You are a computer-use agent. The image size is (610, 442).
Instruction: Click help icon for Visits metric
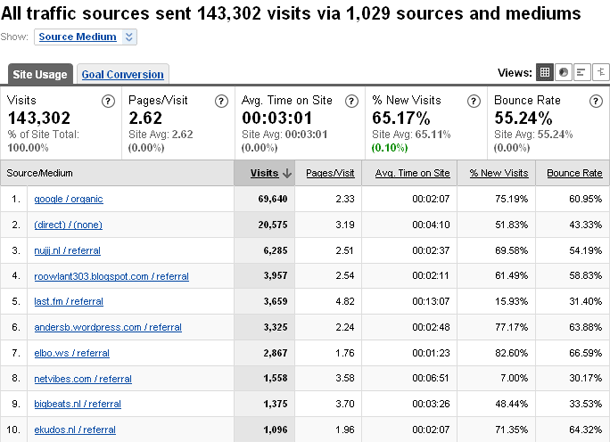[x=108, y=101]
